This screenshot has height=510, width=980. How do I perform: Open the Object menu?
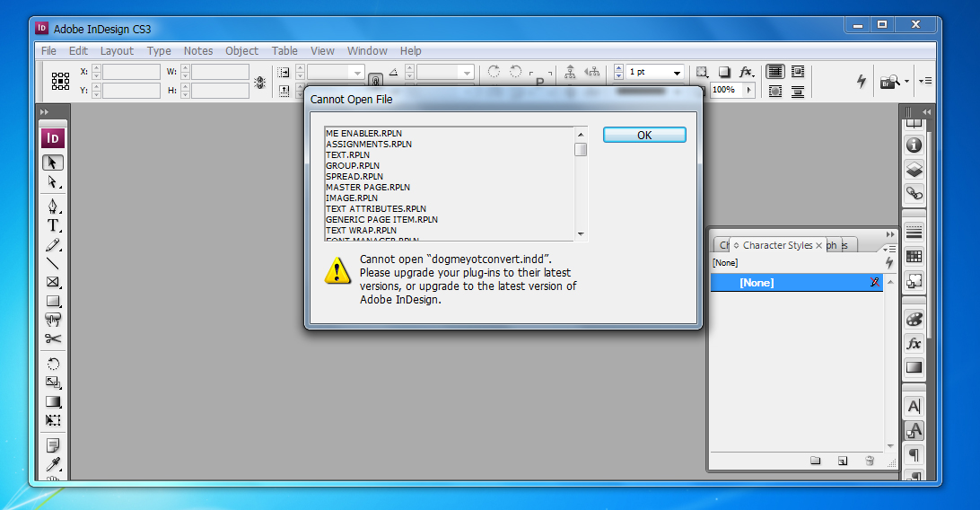pyautogui.click(x=242, y=50)
